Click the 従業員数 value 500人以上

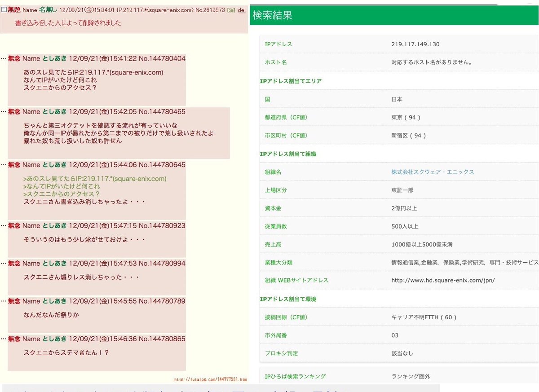pos(405,226)
